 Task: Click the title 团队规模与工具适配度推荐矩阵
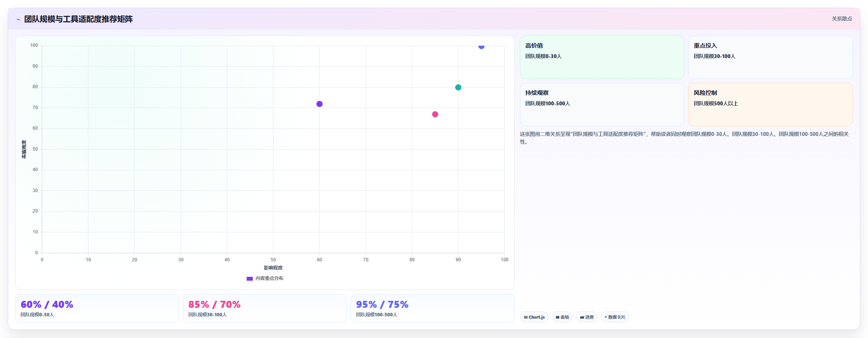pyautogui.click(x=78, y=19)
